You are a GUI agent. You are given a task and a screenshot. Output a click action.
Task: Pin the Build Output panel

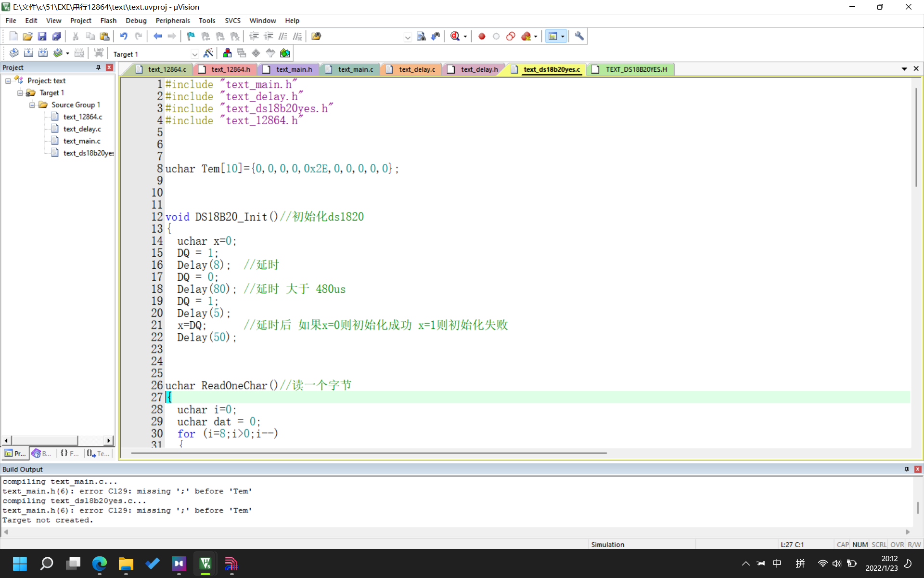[x=907, y=469]
